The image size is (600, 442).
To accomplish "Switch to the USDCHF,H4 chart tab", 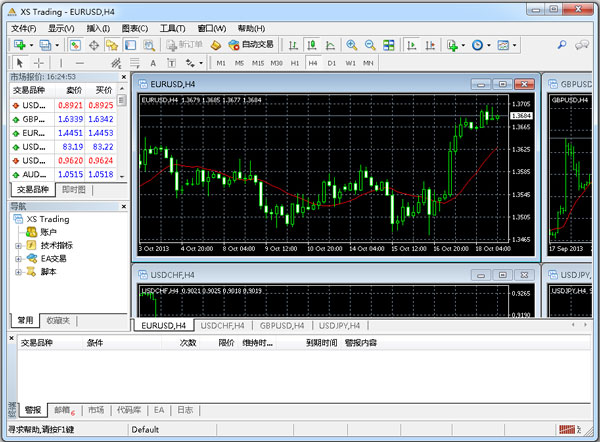I will coord(224,325).
